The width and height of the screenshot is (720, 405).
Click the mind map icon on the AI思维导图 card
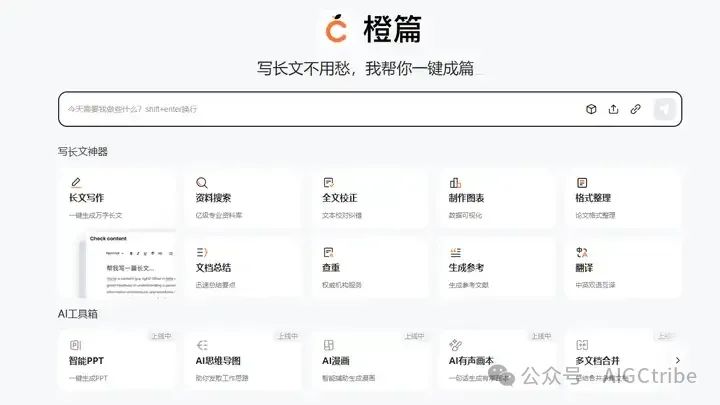202,345
